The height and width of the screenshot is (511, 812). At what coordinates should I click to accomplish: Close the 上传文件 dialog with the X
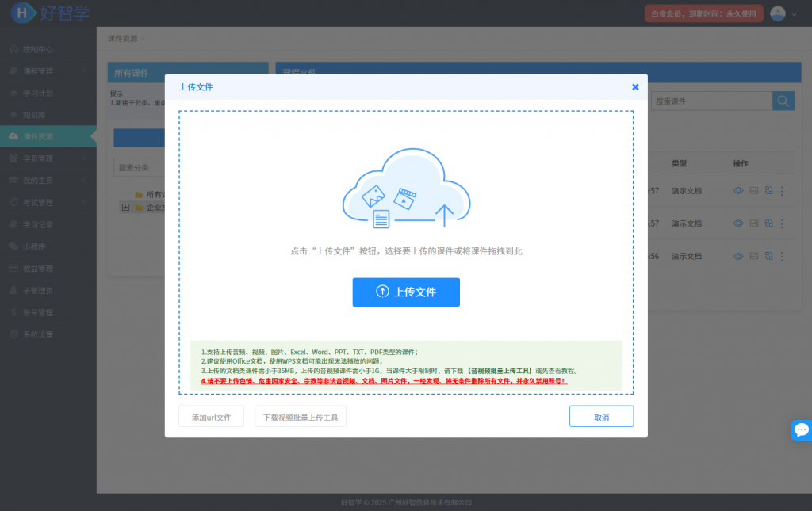tap(635, 87)
